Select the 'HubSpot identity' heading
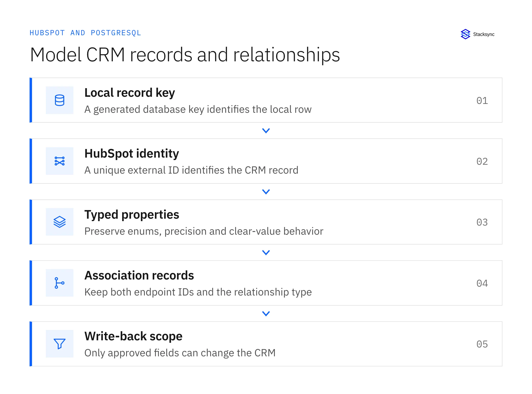 point(132,154)
